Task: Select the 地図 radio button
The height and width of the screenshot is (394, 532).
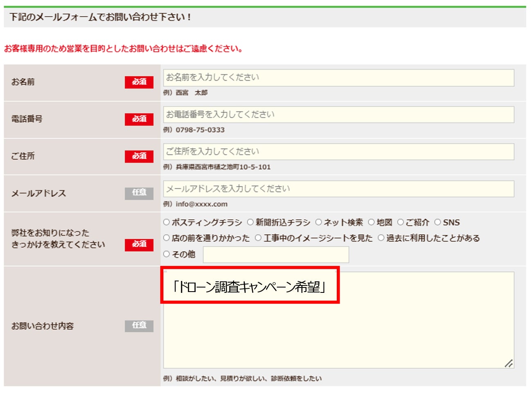Action: pos(371,222)
